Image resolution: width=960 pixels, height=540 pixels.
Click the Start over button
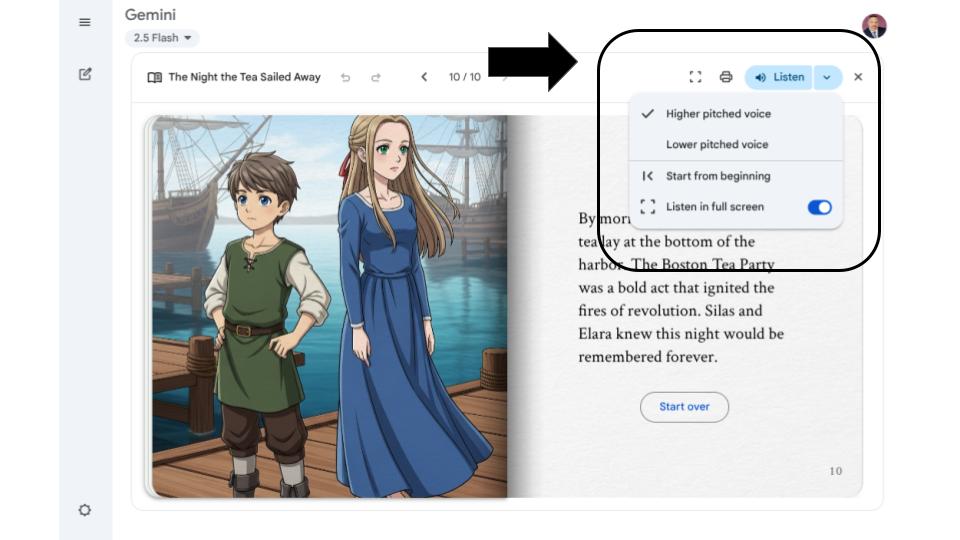coord(684,407)
